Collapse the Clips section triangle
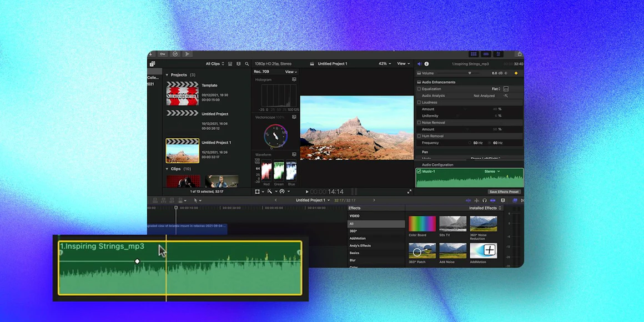Image resolution: width=644 pixels, height=322 pixels. [x=167, y=169]
